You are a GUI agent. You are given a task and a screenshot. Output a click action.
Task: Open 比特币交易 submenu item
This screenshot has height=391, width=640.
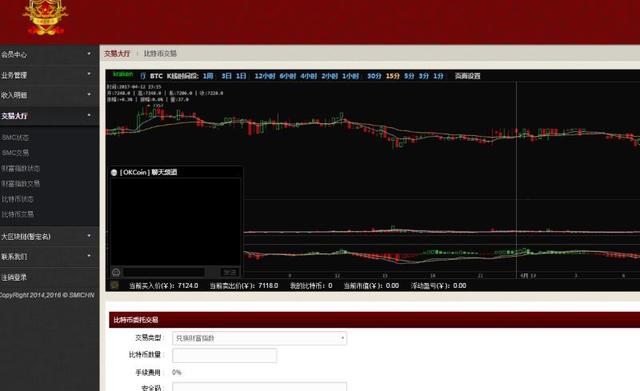click(18, 214)
